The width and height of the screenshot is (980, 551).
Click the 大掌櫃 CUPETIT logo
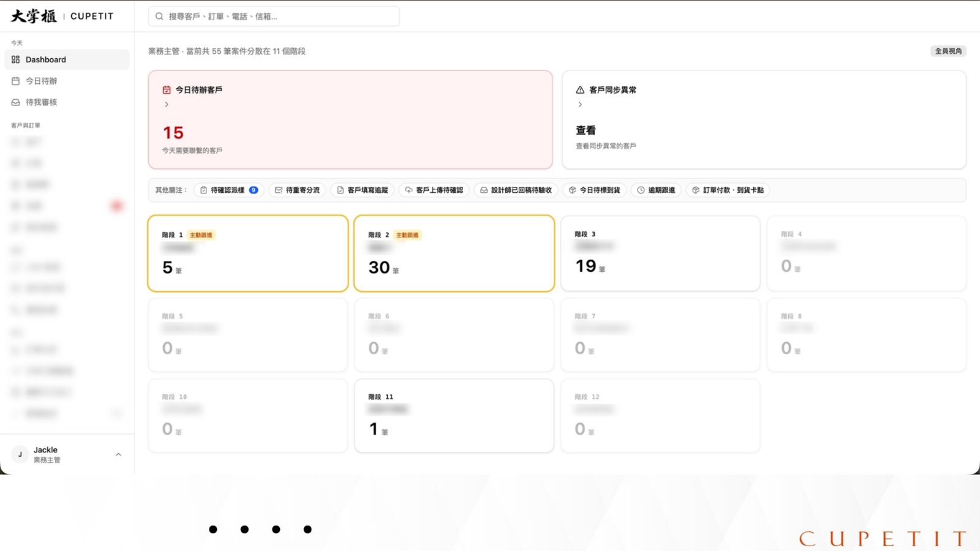(x=62, y=16)
